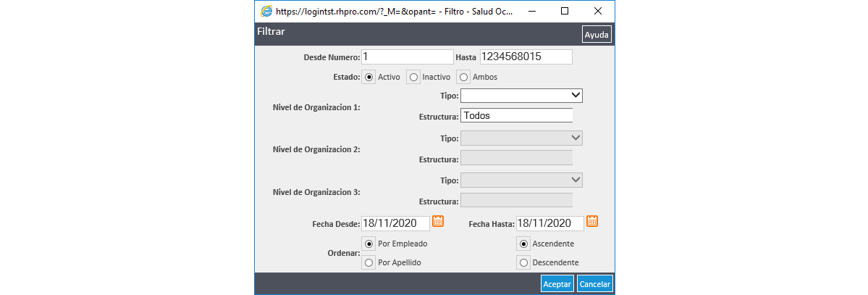Screen dimensions: 868x295
Task: Click the Estado label
Action: click(x=347, y=78)
